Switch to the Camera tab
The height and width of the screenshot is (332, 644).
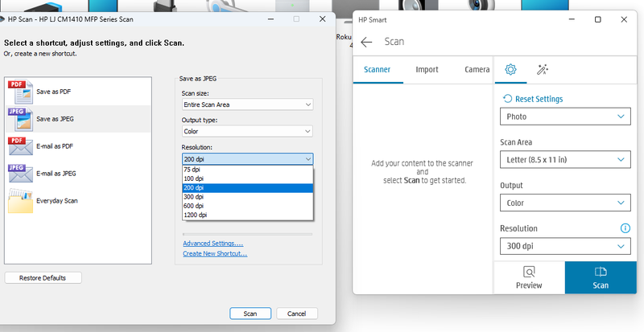(x=477, y=69)
